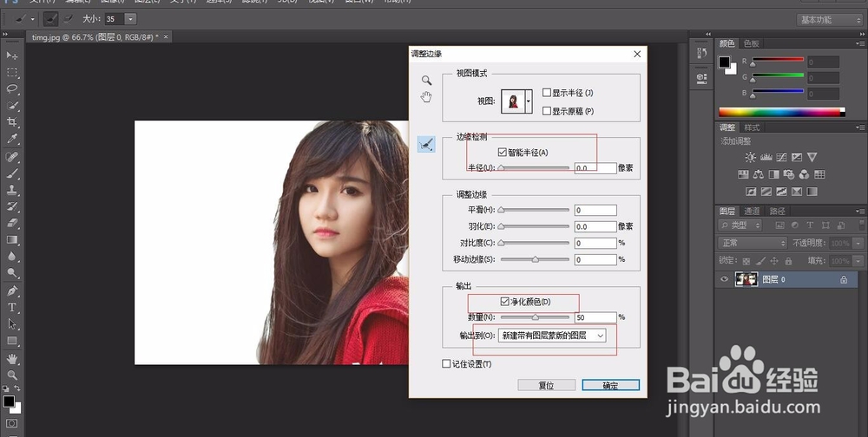868x437 pixels.
Task: Check the 记住设置 (T) checkbox
Action: [446, 364]
